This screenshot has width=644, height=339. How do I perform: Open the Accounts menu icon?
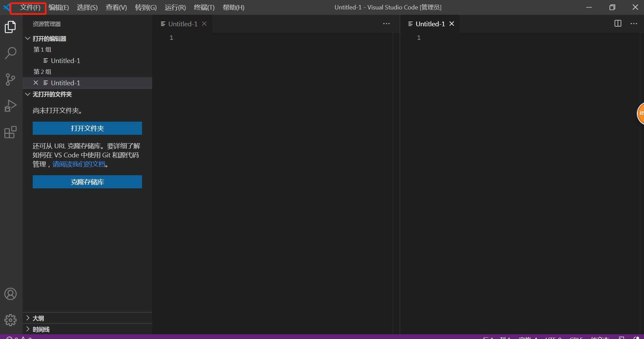[x=10, y=294]
